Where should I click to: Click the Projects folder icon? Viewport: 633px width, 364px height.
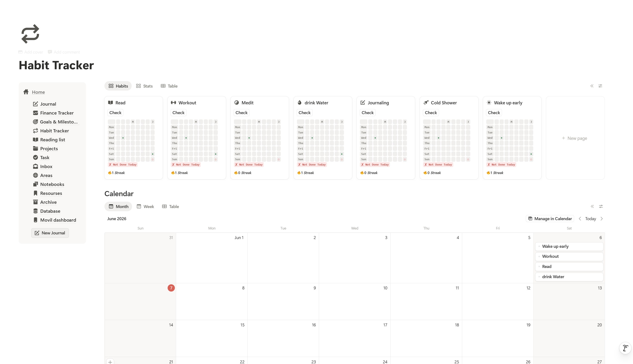[x=36, y=149]
